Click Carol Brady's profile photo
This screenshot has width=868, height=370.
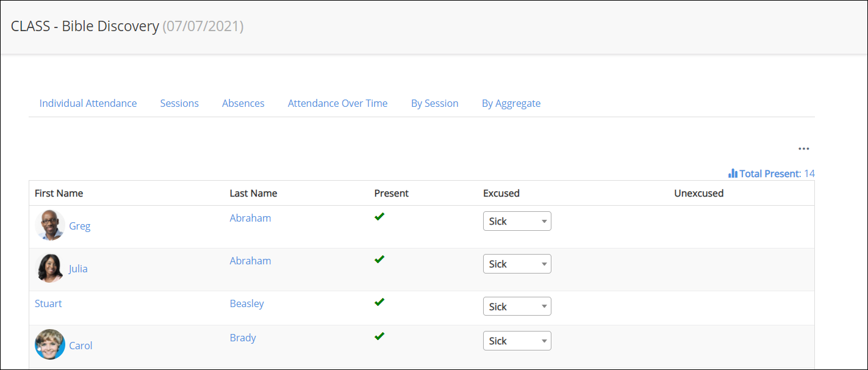(50, 345)
